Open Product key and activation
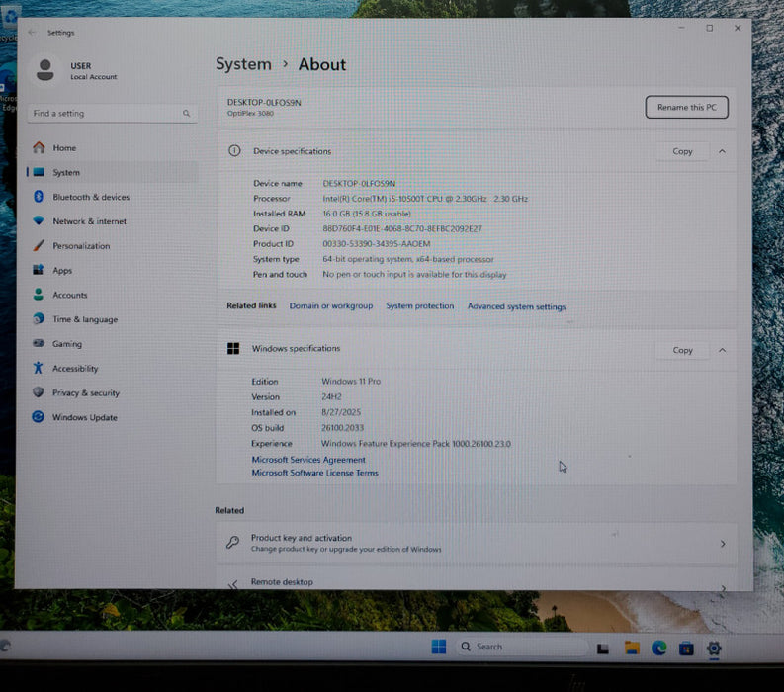 click(477, 544)
